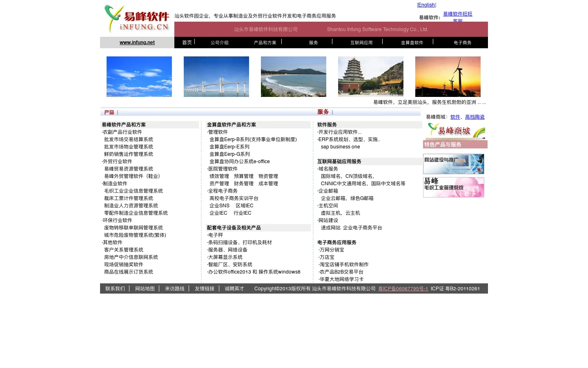Open 来访路线 in footer
The height and width of the screenshot is (368, 588).
175,289
